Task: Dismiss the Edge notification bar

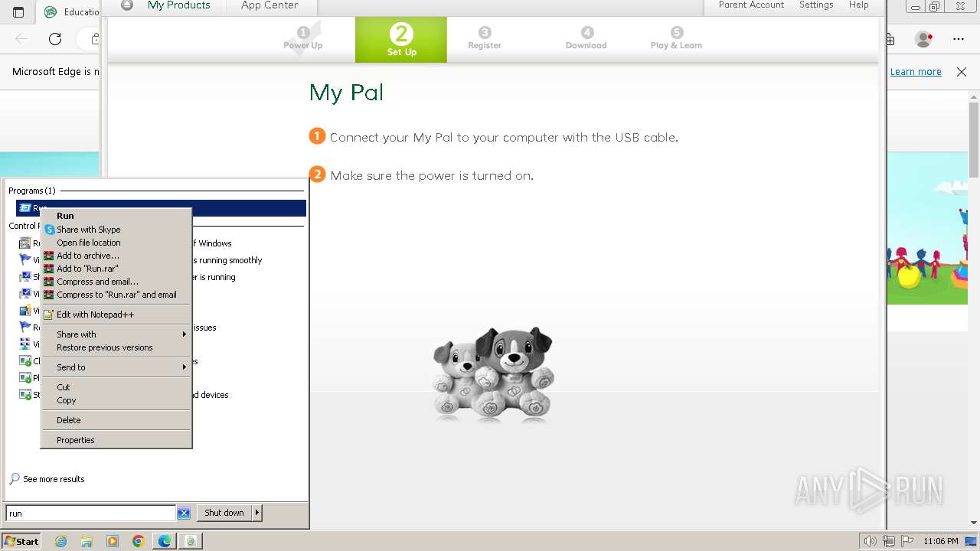Action: (962, 71)
